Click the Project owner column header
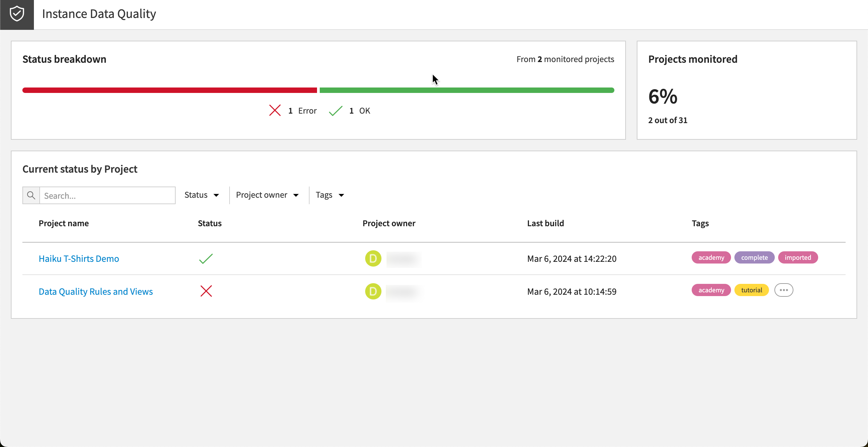The height and width of the screenshot is (447, 868). [389, 223]
